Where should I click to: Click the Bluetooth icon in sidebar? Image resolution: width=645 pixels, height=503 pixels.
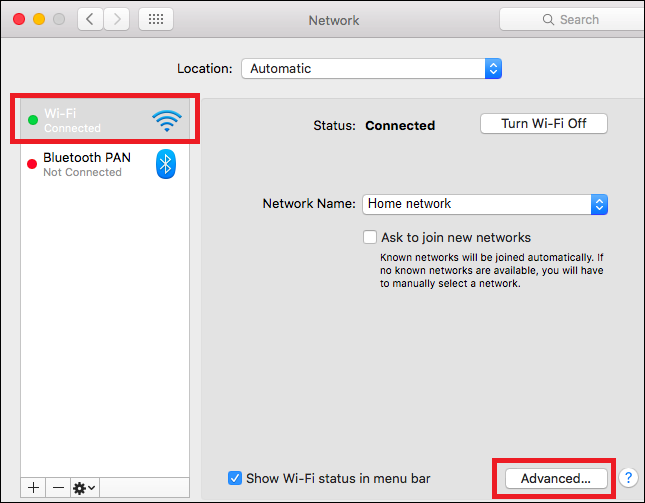click(x=166, y=164)
